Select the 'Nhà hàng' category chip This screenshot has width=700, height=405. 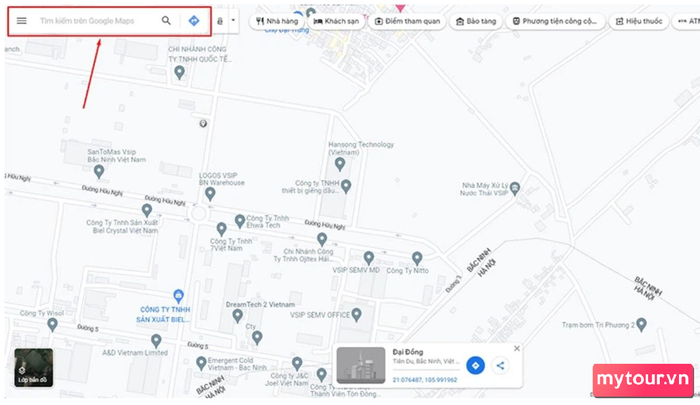tap(277, 21)
